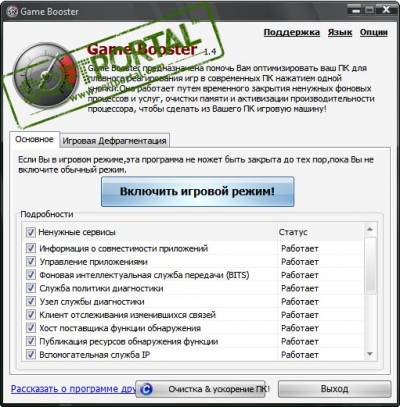Image resolution: width=400 pixels, height=407 pixels.
Task: Switch to Игровая Дефрагментация tab
Action: pyautogui.click(x=114, y=141)
